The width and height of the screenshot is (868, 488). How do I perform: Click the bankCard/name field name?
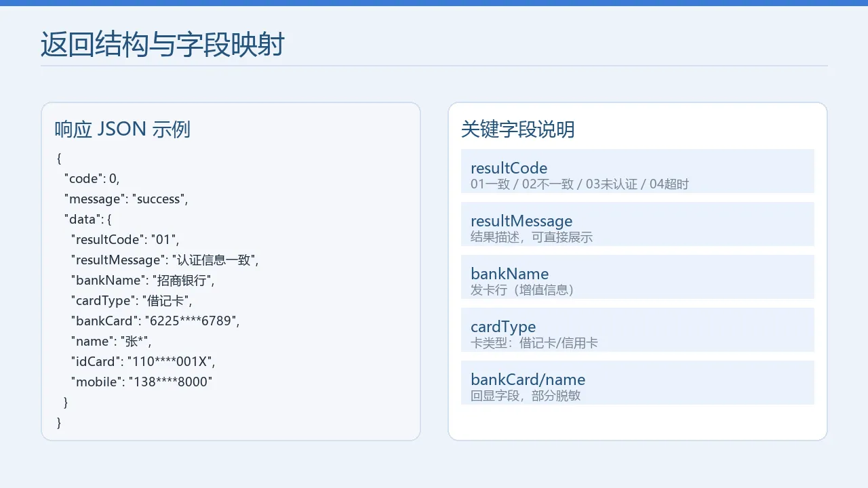pyautogui.click(x=528, y=380)
